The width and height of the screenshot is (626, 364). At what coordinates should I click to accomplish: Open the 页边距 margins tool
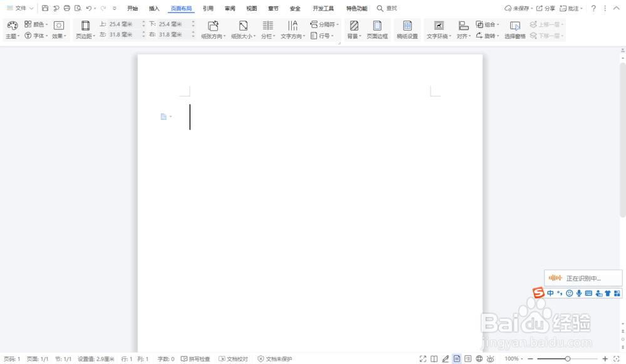(x=85, y=30)
